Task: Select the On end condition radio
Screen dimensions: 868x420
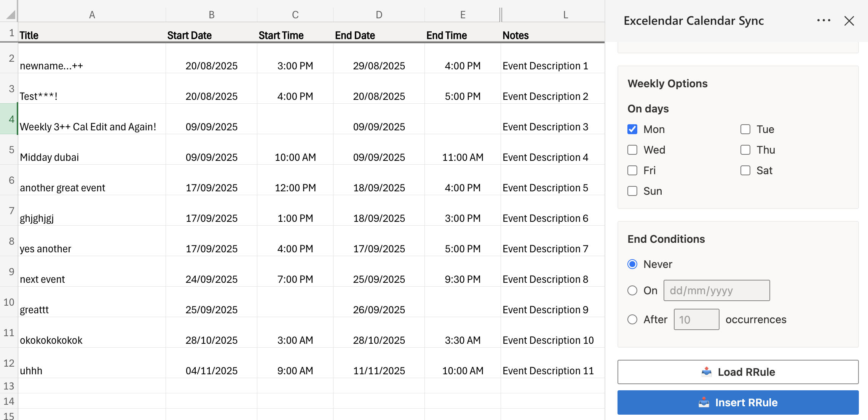Action: pos(632,290)
